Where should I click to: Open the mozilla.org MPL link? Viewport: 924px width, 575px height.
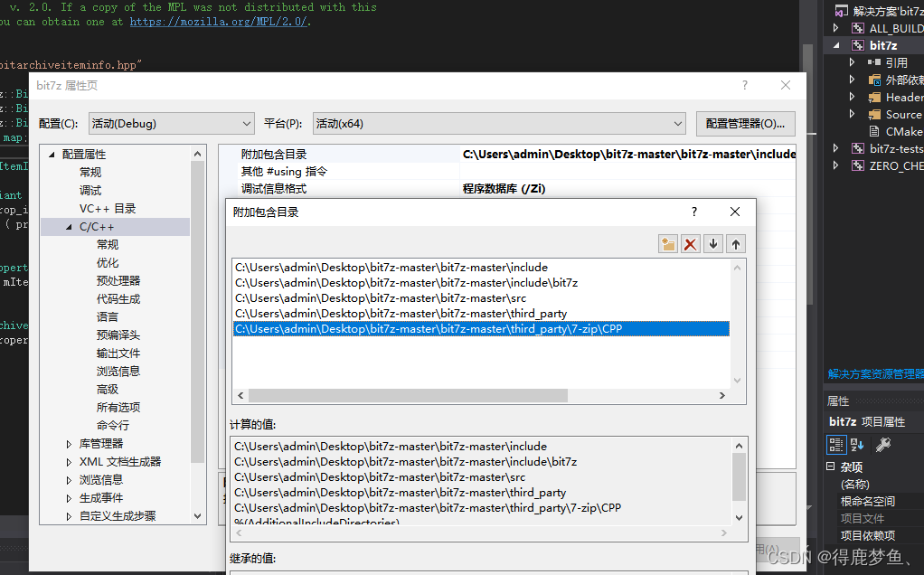pos(219,22)
